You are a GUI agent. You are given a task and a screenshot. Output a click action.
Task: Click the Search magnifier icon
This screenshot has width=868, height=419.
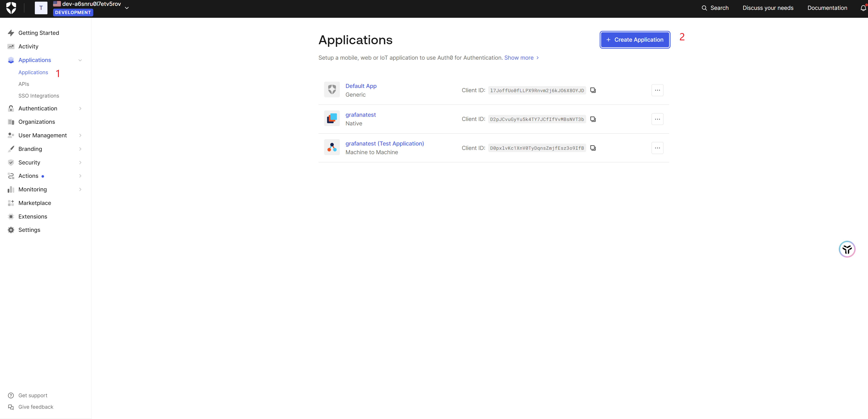pos(704,8)
